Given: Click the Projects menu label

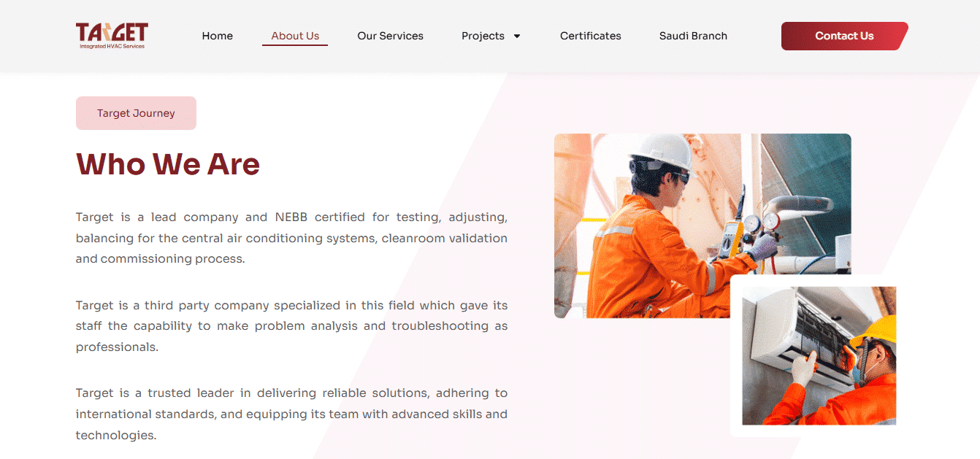Looking at the screenshot, I should click(483, 36).
